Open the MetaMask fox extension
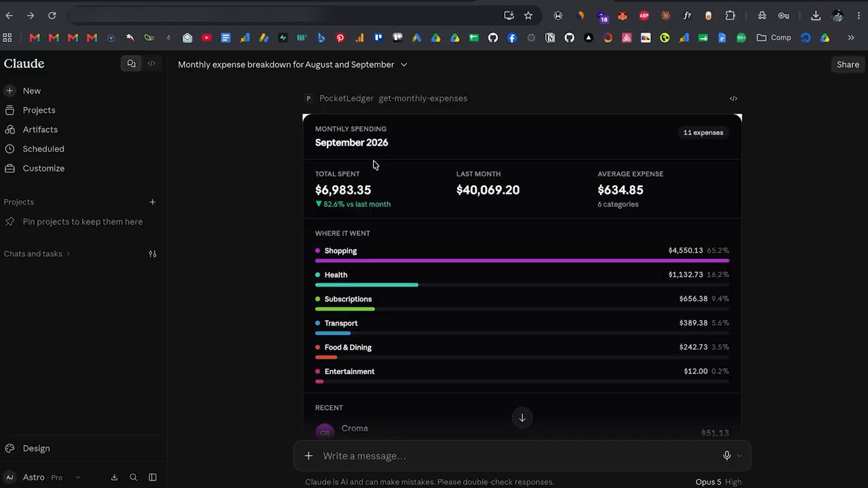 point(623,16)
